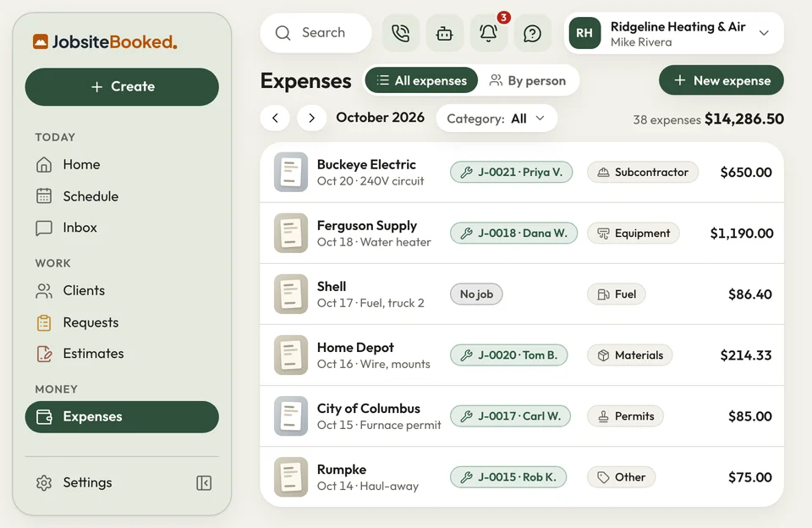
Task: Select the Buckeye Electric expense name
Action: 366,165
